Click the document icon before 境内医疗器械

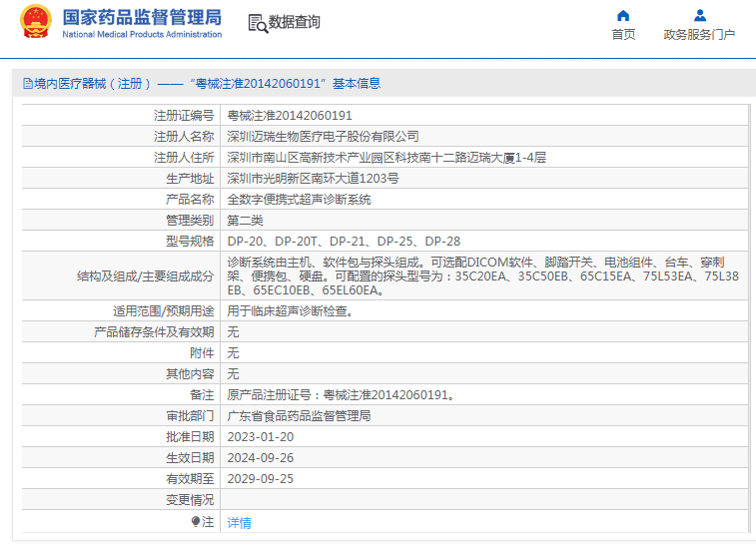(26, 84)
